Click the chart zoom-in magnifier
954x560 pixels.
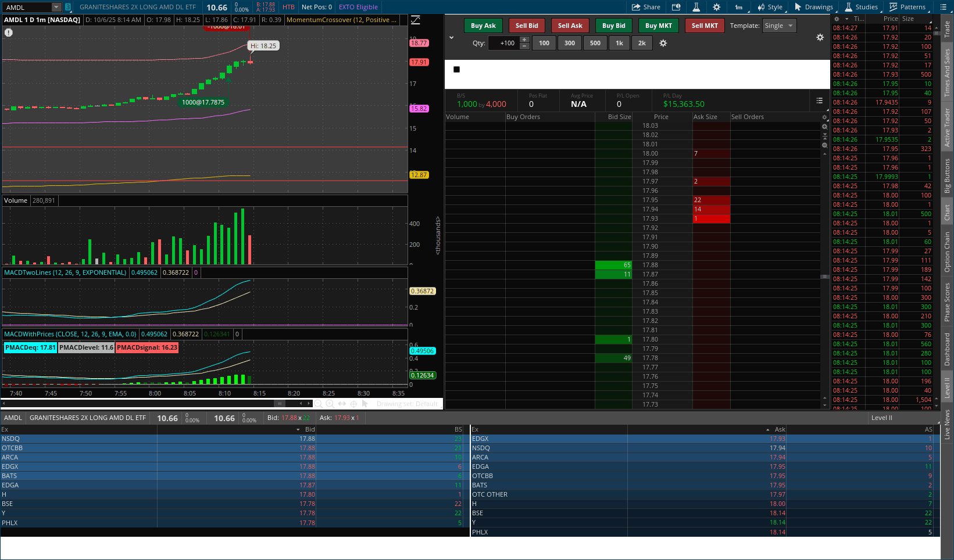click(330, 404)
